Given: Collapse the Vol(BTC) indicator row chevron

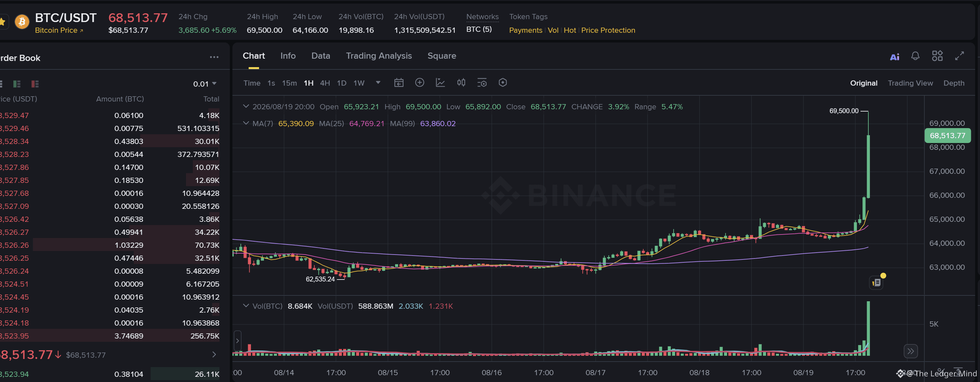Looking at the screenshot, I should pos(246,305).
